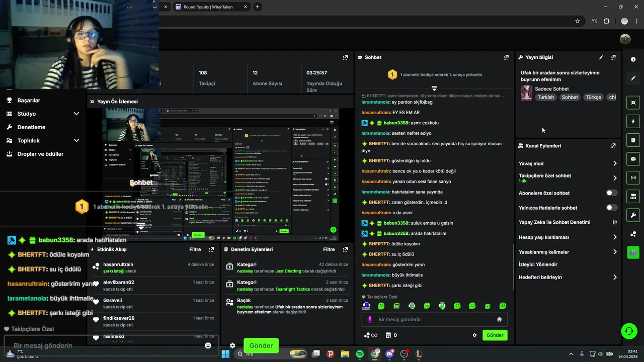
Task: Open emoji picker in chat message box
Action: point(499,319)
